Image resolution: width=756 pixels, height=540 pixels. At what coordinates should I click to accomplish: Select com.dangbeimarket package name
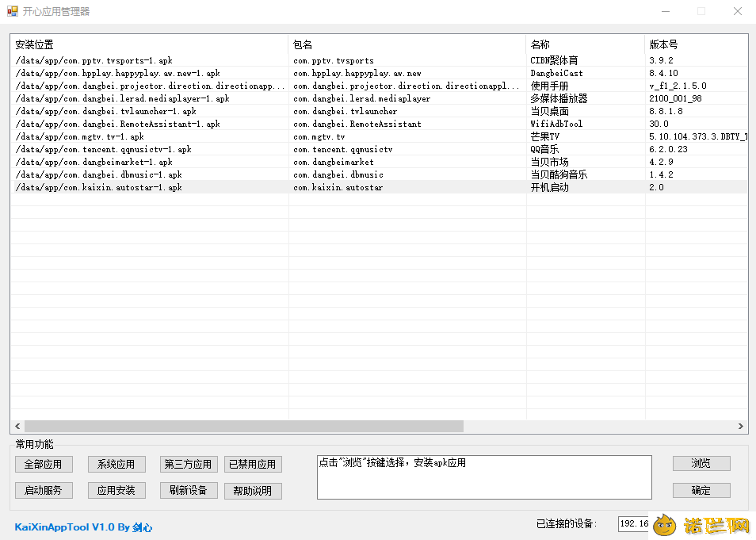coord(334,162)
